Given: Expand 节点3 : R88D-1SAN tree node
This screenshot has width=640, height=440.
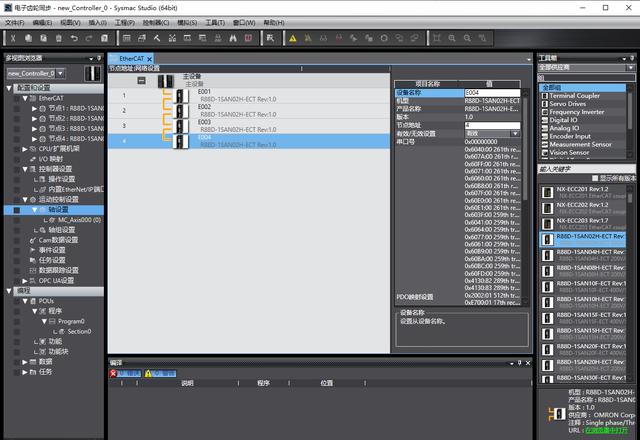Looking at the screenshot, I should click(34, 129).
